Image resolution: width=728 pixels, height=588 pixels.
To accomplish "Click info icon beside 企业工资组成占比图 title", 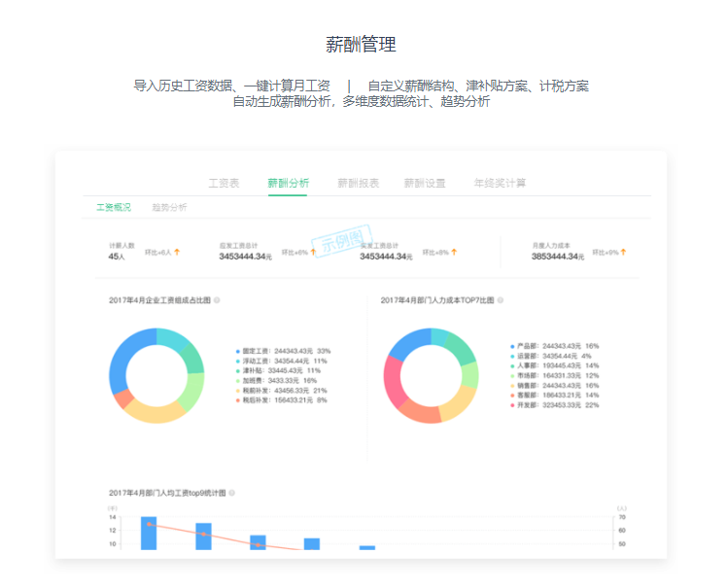I will click(217, 300).
